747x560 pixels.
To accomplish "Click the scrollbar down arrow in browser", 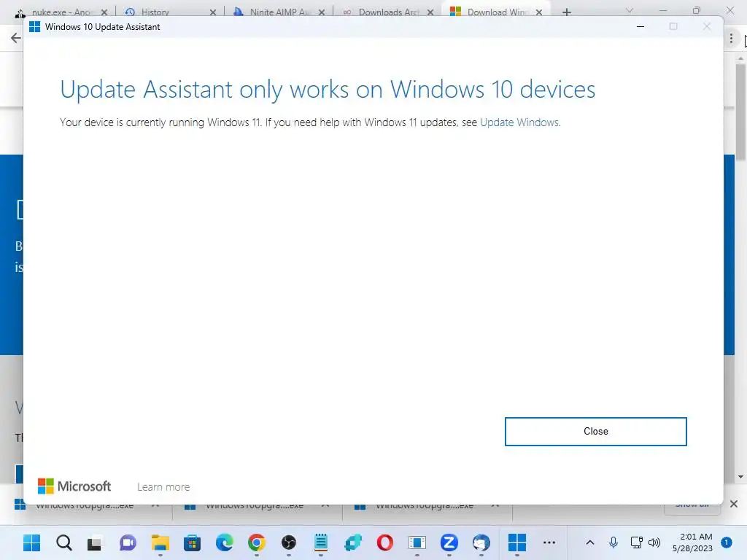I will tap(740, 477).
